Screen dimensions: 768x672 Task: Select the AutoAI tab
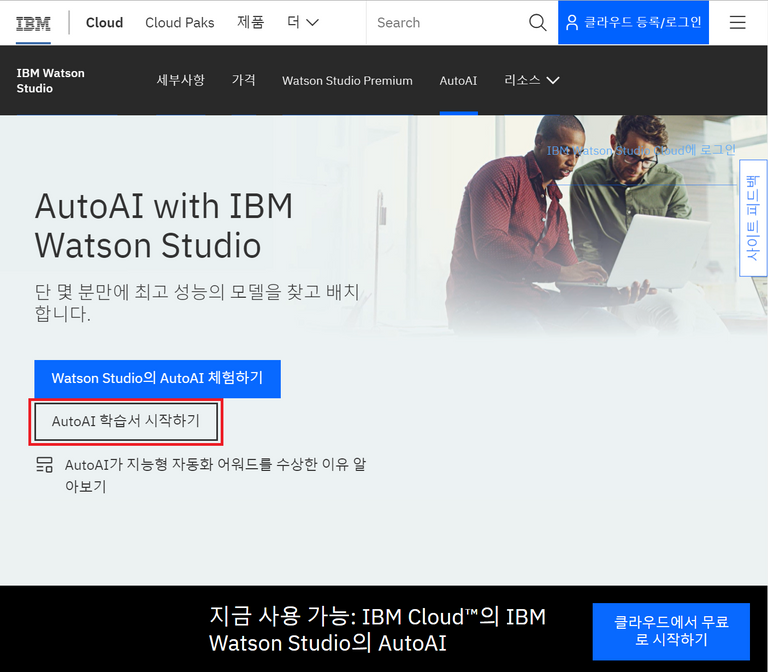point(458,81)
